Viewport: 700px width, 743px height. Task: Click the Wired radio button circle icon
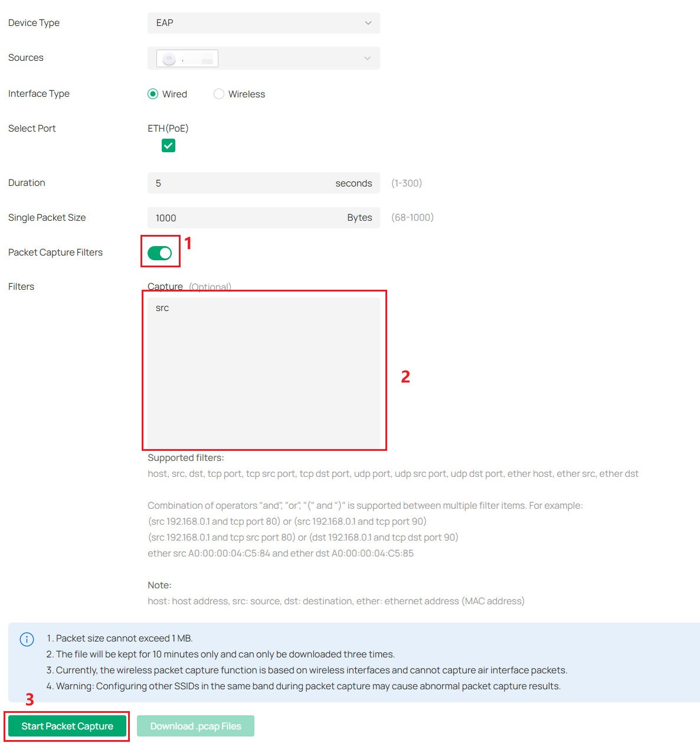point(153,94)
